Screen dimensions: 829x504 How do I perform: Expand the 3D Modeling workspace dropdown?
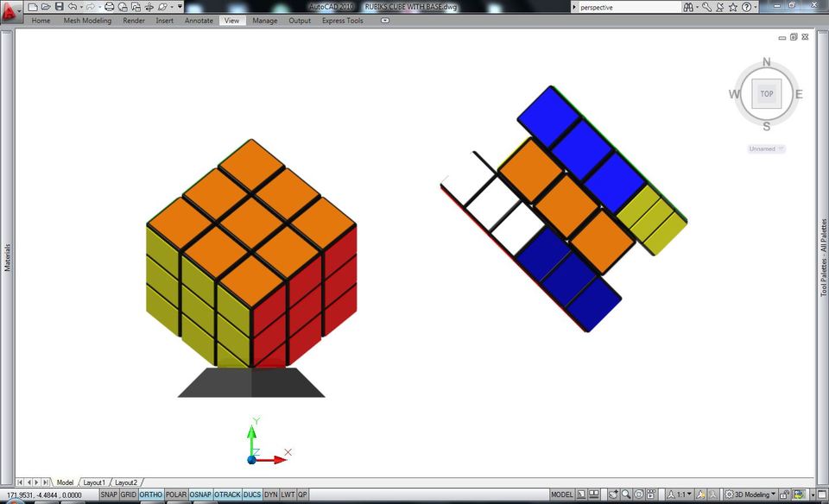(x=773, y=495)
